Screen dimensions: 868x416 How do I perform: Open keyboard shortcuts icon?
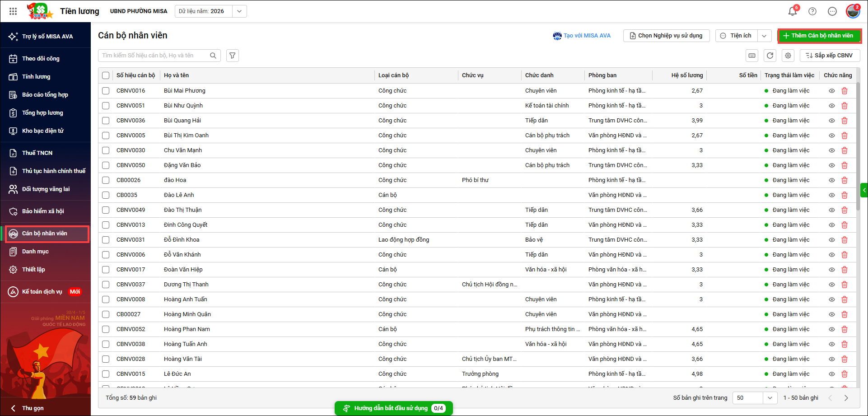752,56
